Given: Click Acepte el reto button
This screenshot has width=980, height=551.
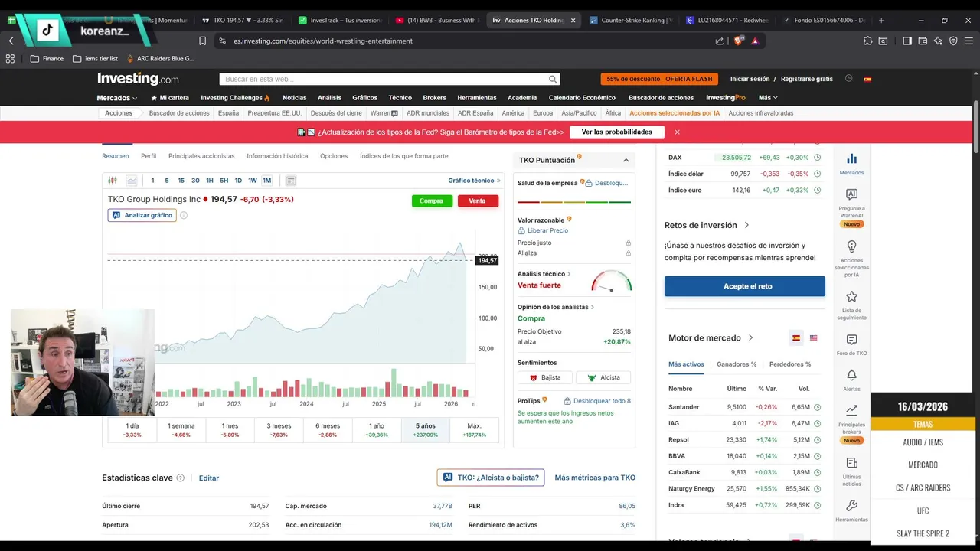Looking at the screenshot, I should [x=745, y=286].
